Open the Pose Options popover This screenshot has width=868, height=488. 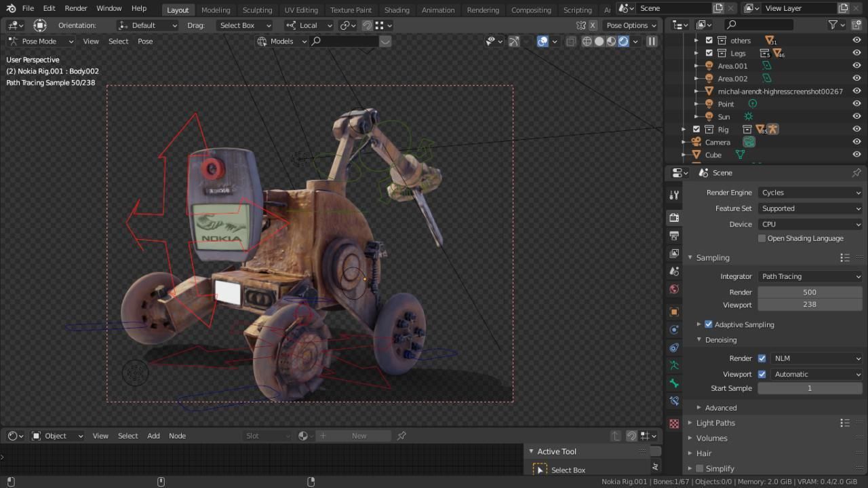pos(630,25)
